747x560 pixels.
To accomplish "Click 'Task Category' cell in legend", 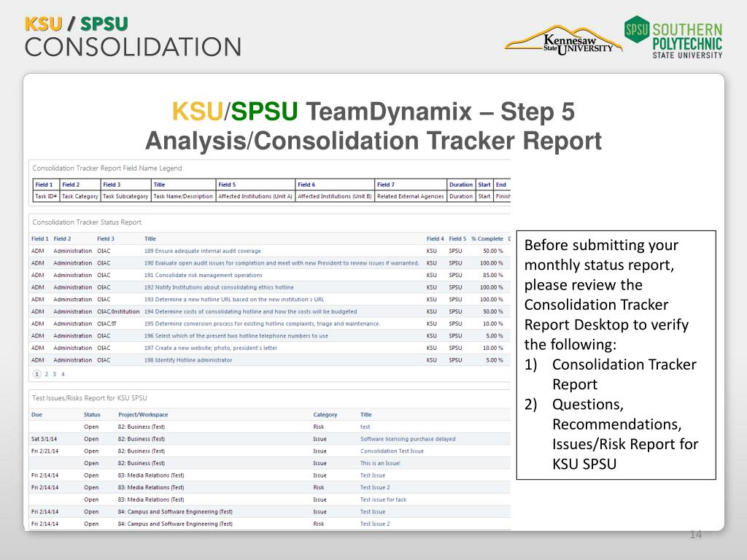I will (80, 196).
